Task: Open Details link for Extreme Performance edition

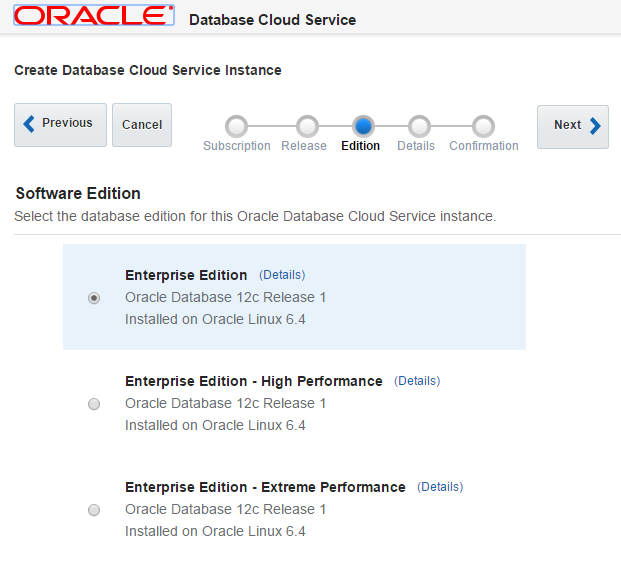Action: (x=440, y=487)
